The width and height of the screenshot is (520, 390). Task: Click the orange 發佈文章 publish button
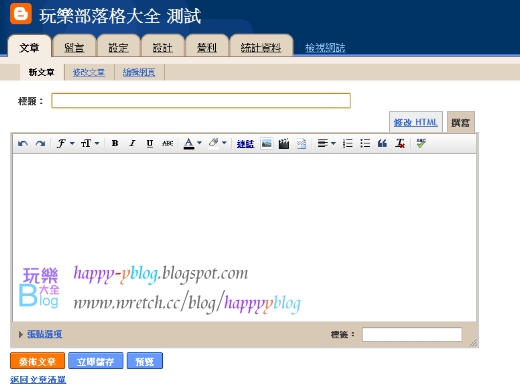pos(37,361)
